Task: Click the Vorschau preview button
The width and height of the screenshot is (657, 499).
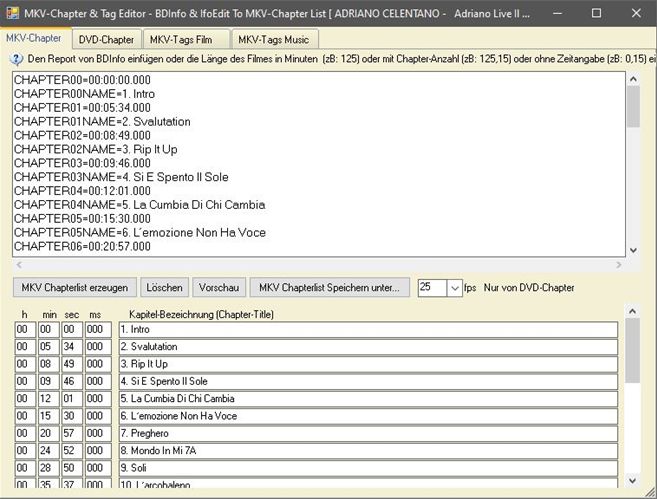Action: click(218, 287)
